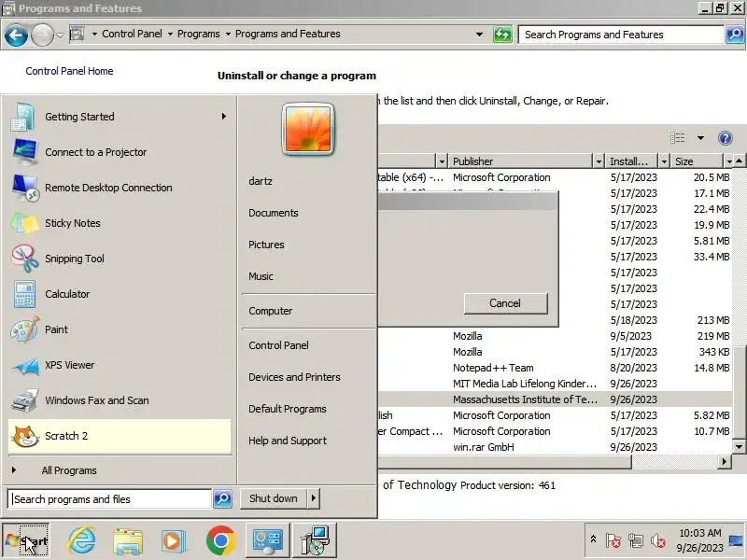Open view options dropdown arrow

pyautogui.click(x=700, y=138)
